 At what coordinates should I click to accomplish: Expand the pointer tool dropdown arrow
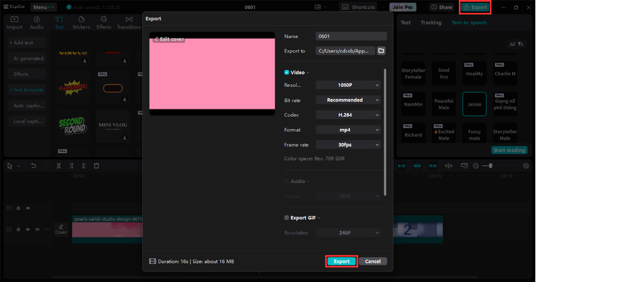pos(19,166)
